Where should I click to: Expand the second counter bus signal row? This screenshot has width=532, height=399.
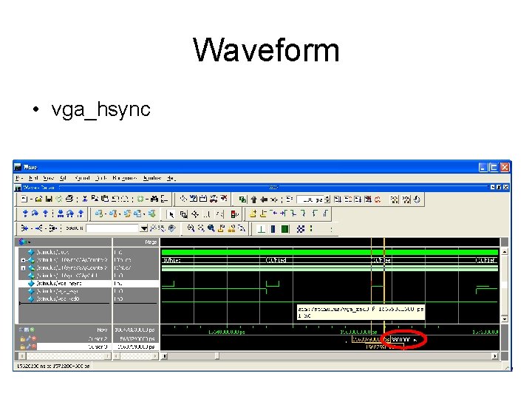pyautogui.click(x=23, y=268)
